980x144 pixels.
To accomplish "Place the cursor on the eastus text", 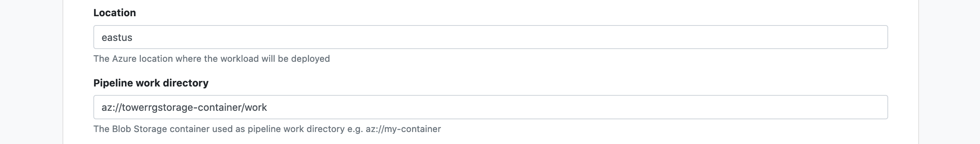I will click(117, 37).
